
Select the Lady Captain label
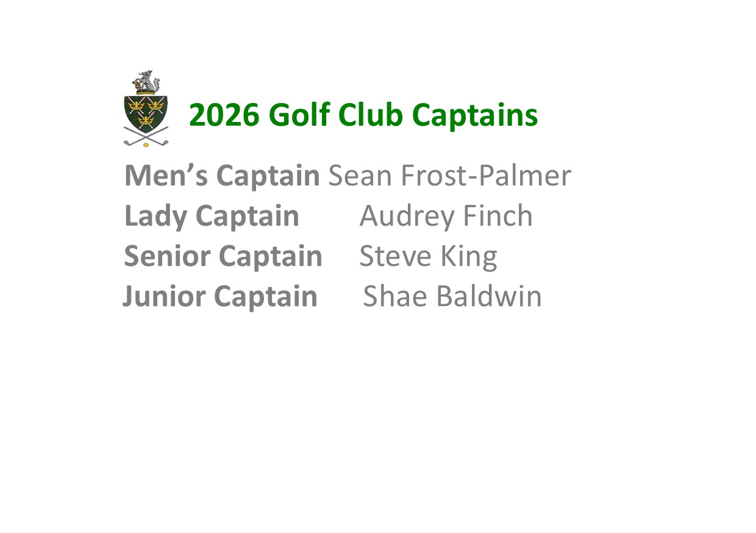pos(212,216)
